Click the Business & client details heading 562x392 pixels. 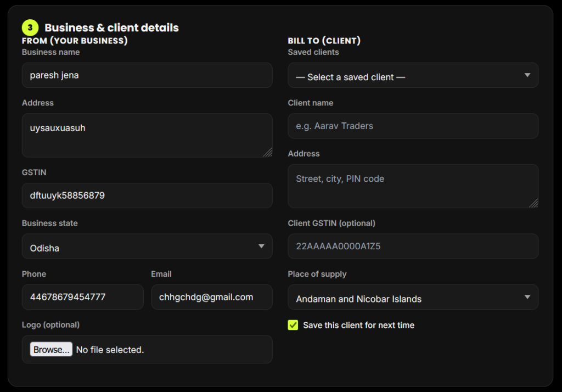111,27
